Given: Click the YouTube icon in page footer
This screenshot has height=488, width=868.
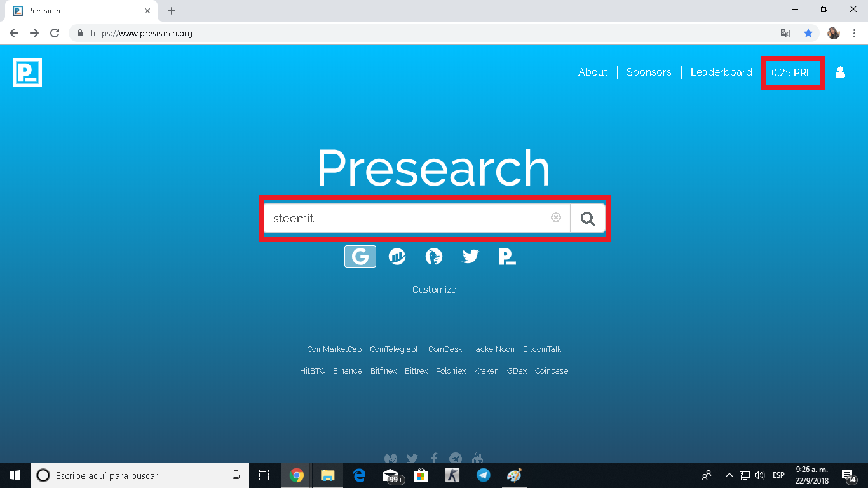Looking at the screenshot, I should point(478,458).
